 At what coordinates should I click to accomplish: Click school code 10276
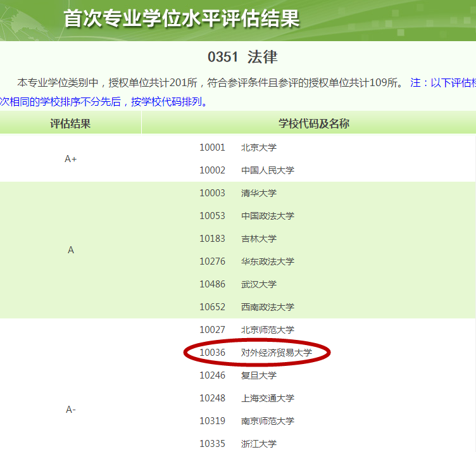tap(212, 261)
